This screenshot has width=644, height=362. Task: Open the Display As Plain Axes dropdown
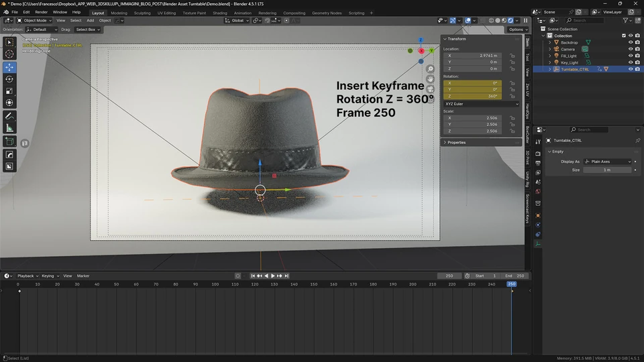pos(608,162)
